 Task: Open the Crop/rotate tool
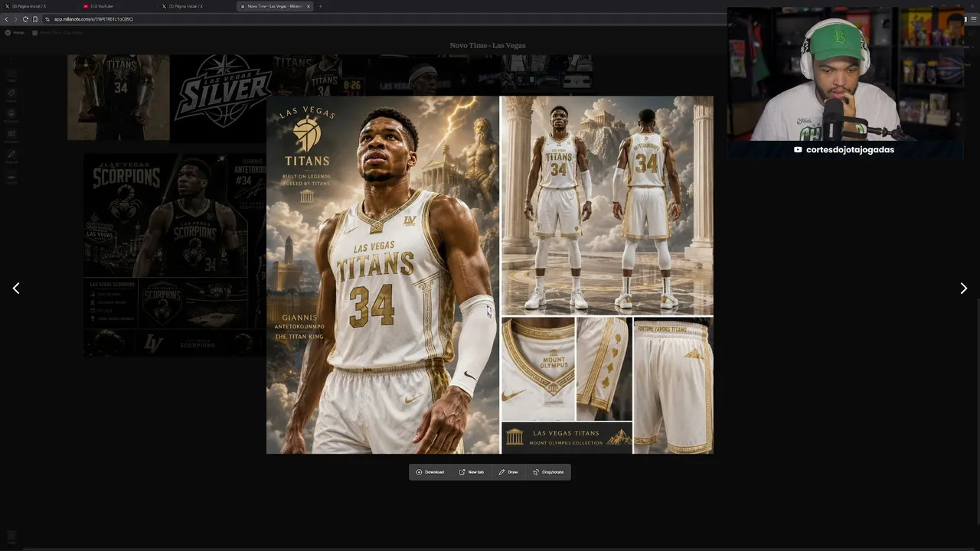click(548, 472)
